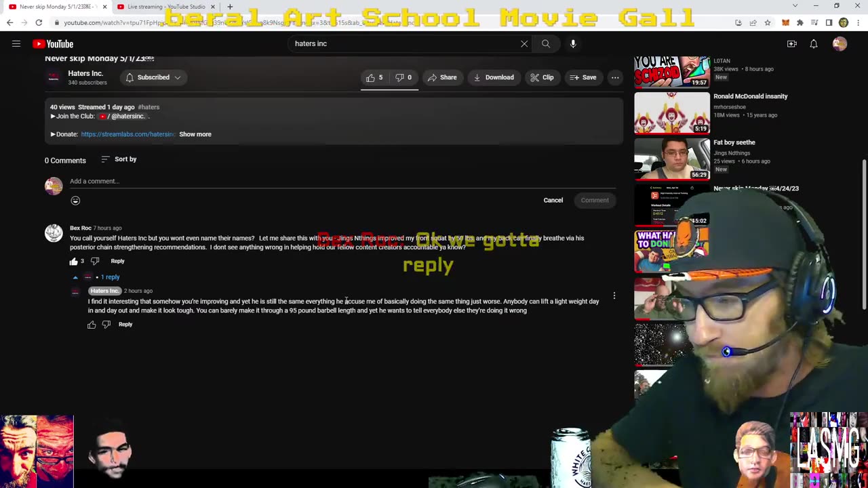Open the Sort by comments menu
This screenshot has height=488, width=868.
pyautogui.click(x=119, y=159)
